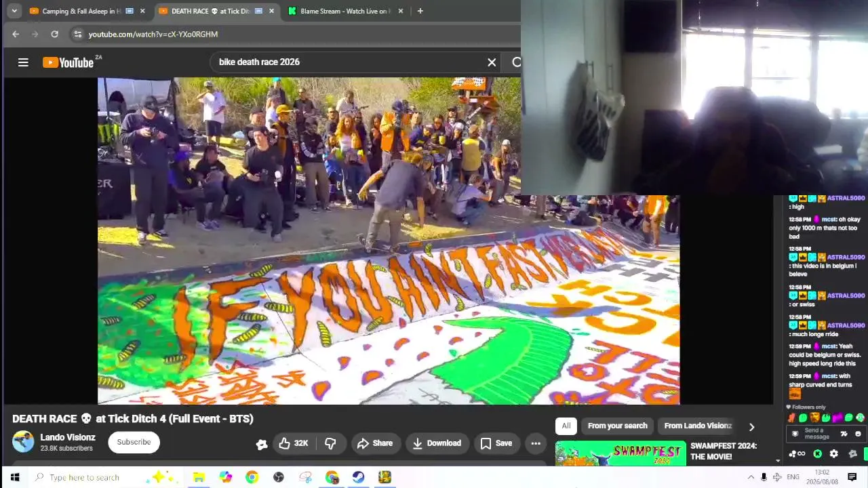This screenshot has width=868, height=488.
Task: Go to the YouTube home logo
Action: pos(68,62)
